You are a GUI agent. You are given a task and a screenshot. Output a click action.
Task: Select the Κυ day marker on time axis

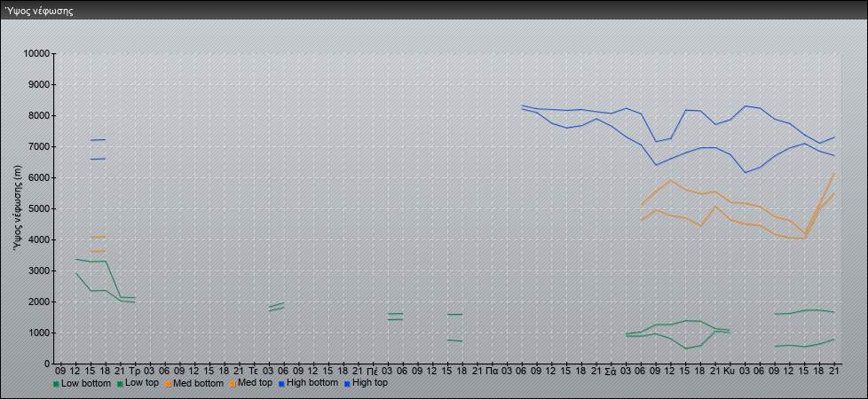pos(730,370)
